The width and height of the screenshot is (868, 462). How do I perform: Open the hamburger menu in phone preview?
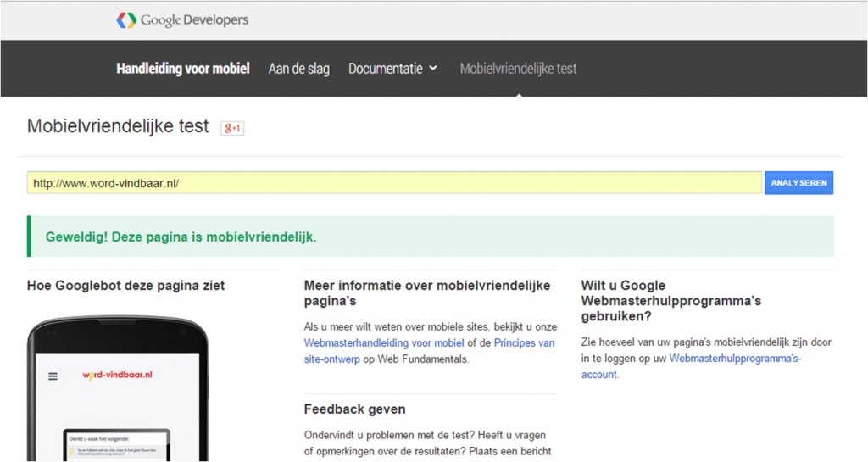53,376
